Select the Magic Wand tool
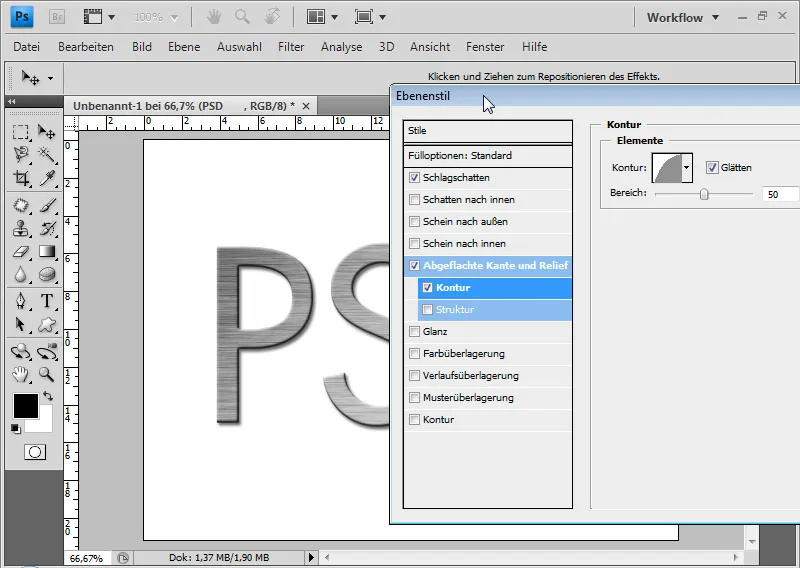This screenshot has height=568, width=800. [46, 154]
